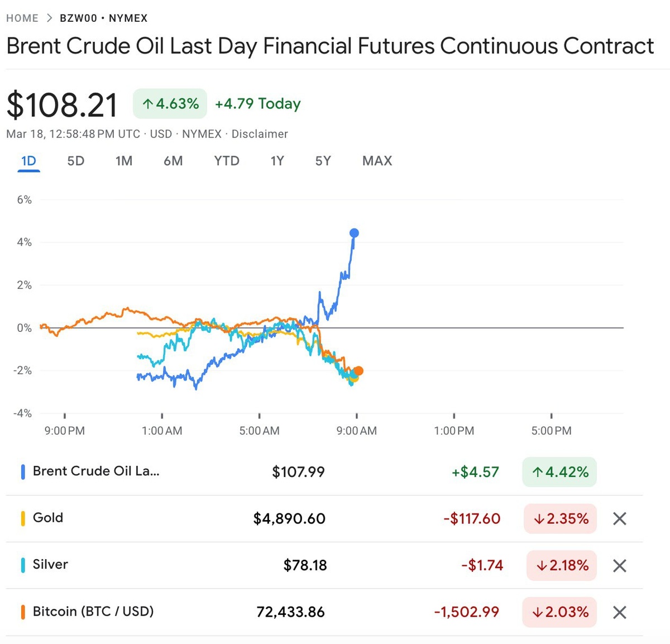Click the Gold yellow color swatch
Screen dimensions: 670x644
pyautogui.click(x=23, y=518)
